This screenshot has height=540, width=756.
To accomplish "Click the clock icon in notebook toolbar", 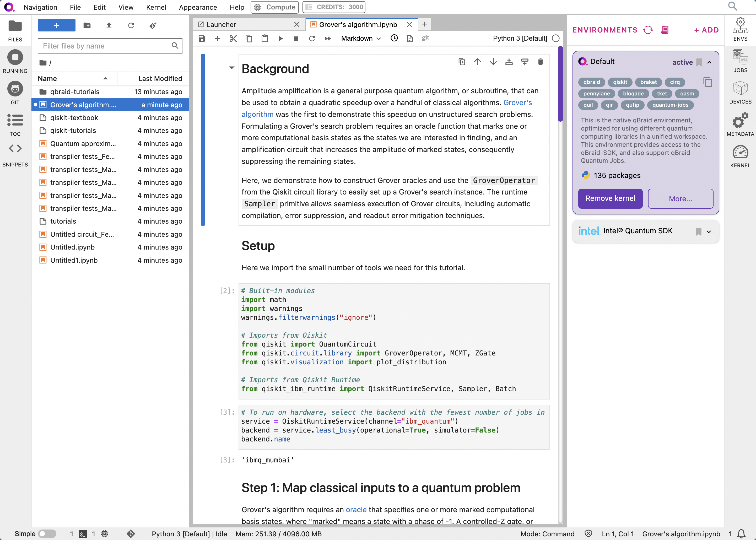I will 394,38.
